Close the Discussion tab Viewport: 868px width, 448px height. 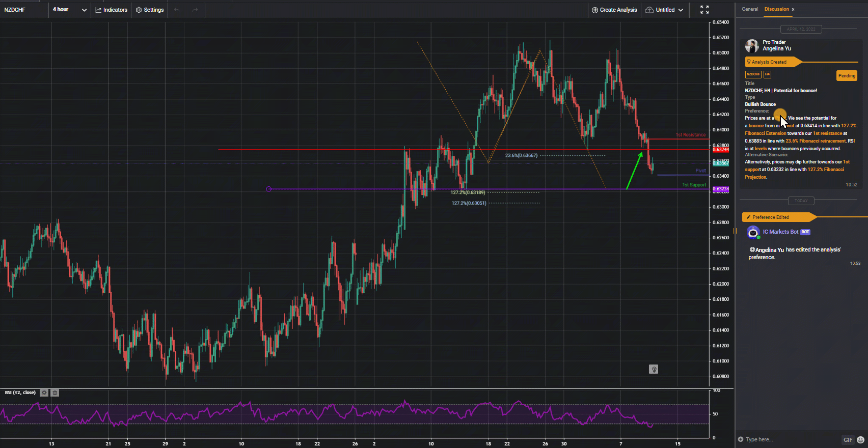coord(793,9)
